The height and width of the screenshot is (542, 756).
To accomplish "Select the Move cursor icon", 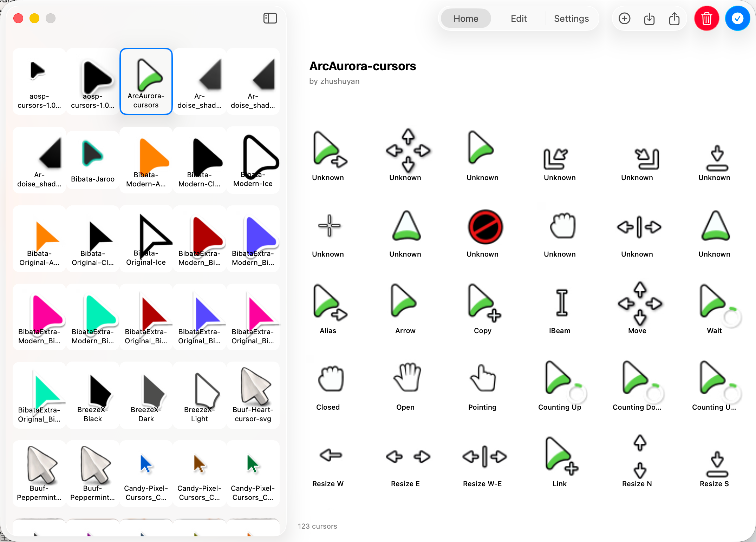I will pos(639,303).
